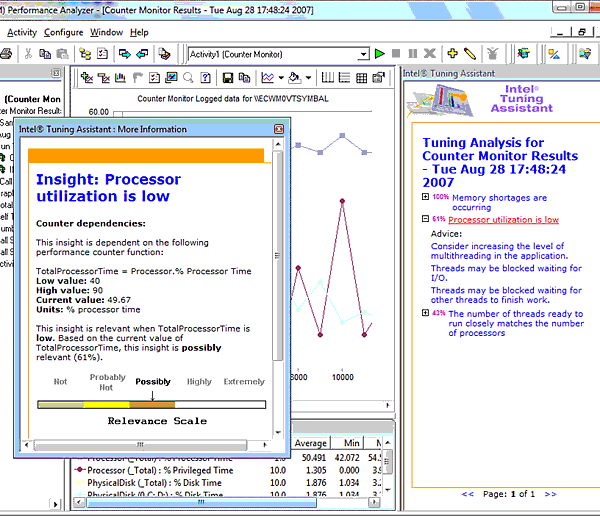Open the Window menu
Image resolution: width=600 pixels, height=516 pixels.
pos(106,33)
